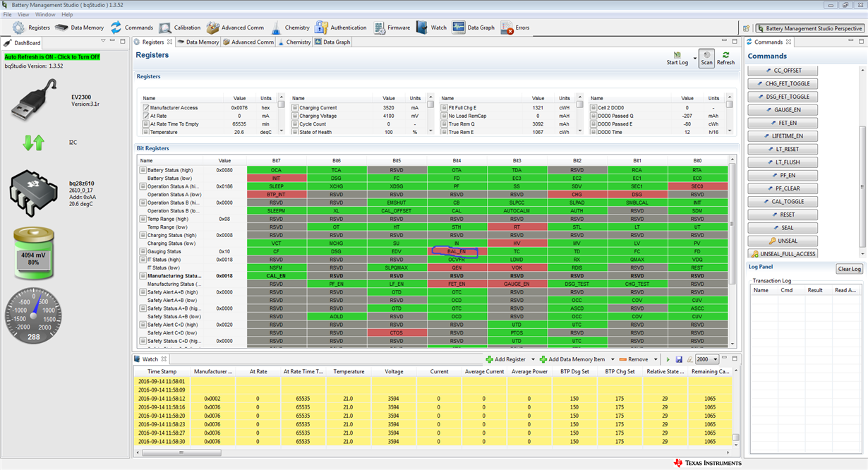This screenshot has height=470, width=868.
Task: Open the Help menu
Action: click(x=67, y=14)
